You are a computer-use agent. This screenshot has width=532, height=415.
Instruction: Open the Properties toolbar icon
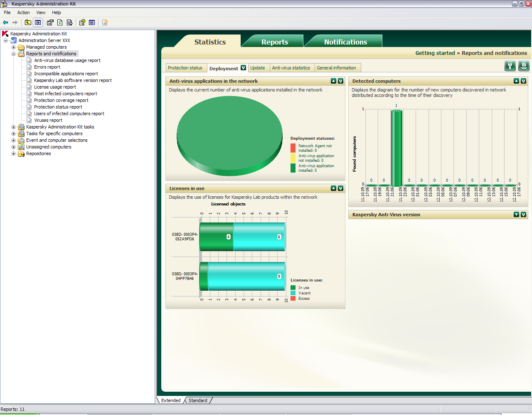click(x=50, y=22)
